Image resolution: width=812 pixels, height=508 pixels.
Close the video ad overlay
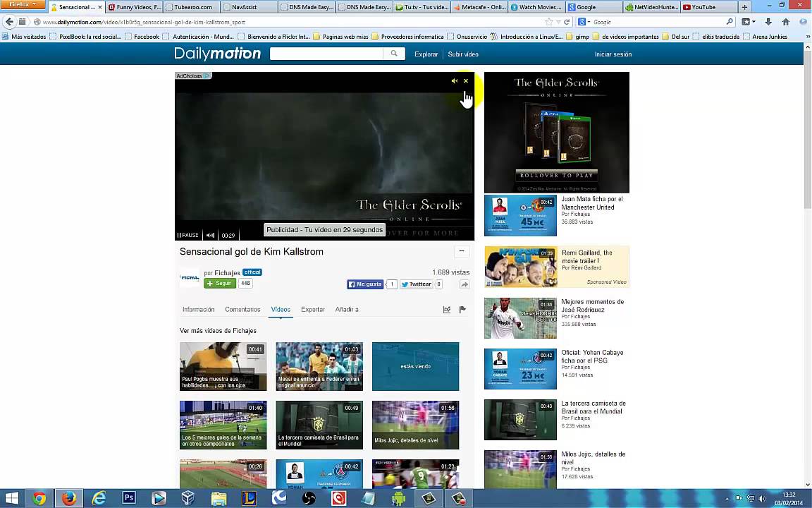pos(465,81)
